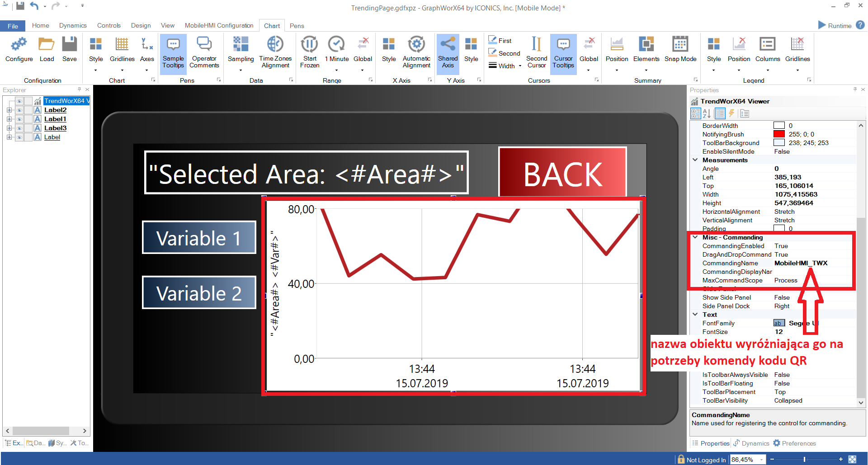Toggle visibility of Label1 in Explorer
The image size is (868, 465).
point(19,119)
